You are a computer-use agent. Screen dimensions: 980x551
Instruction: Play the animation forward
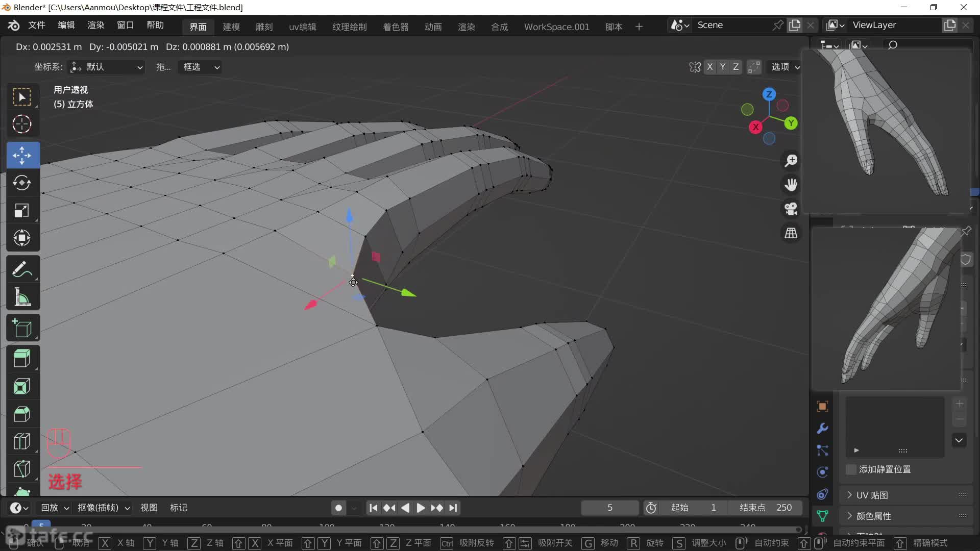coord(421,508)
